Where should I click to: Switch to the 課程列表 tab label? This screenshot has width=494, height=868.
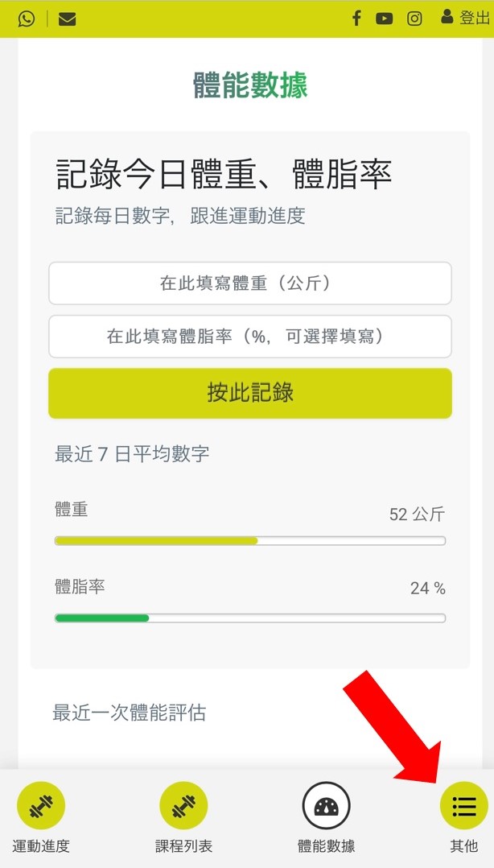183,846
